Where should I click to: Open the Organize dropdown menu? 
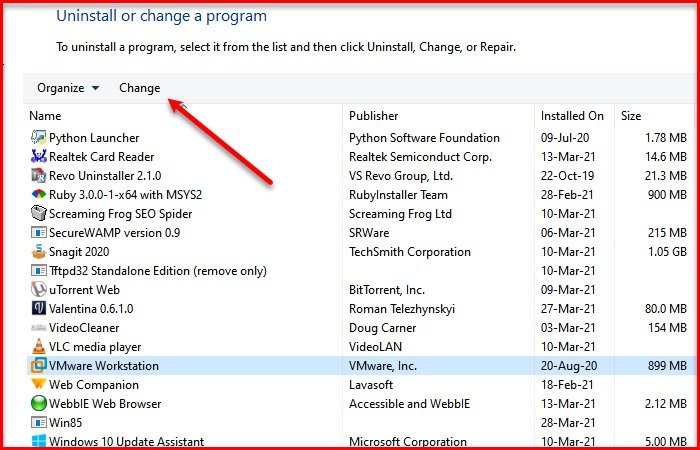click(x=68, y=88)
